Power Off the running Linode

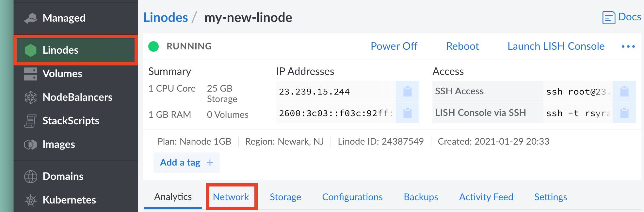click(x=394, y=46)
